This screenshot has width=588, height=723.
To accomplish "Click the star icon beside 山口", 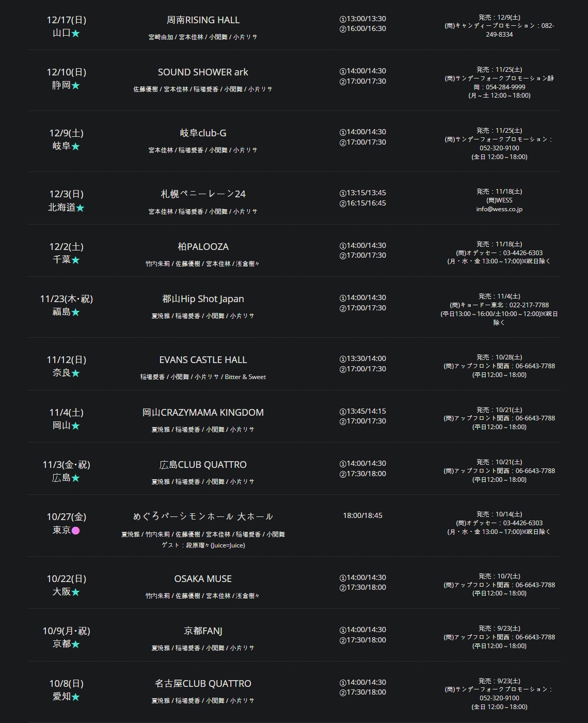I will point(75,34).
